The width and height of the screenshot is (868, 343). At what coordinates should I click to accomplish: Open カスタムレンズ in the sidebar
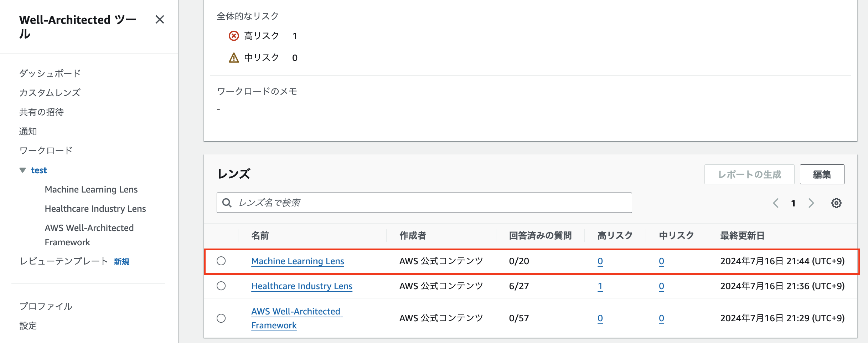(x=50, y=93)
